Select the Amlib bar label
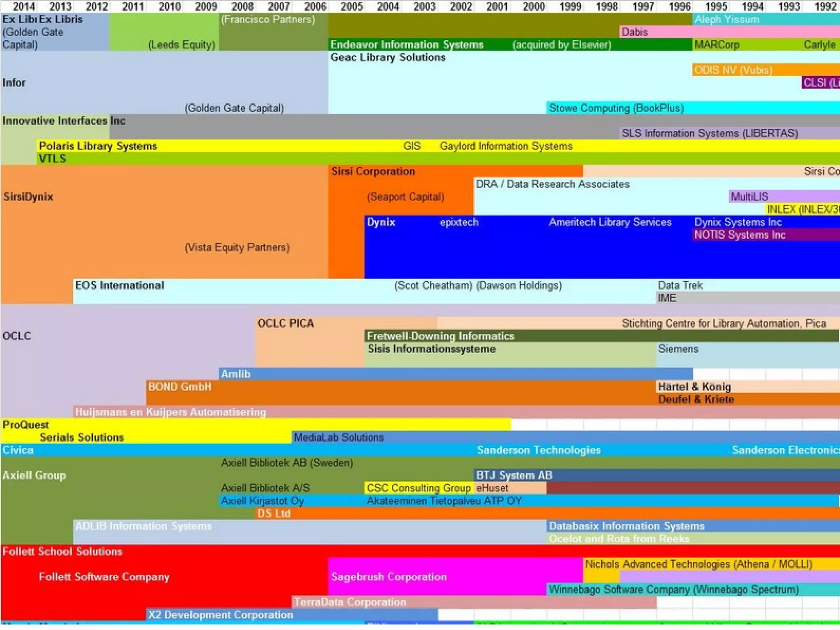The width and height of the screenshot is (840, 630). 235,374
